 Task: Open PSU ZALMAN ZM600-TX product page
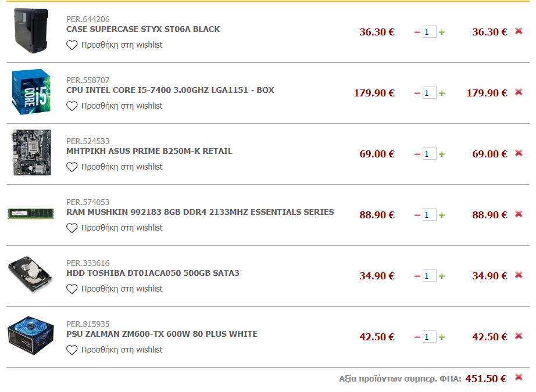click(162, 334)
